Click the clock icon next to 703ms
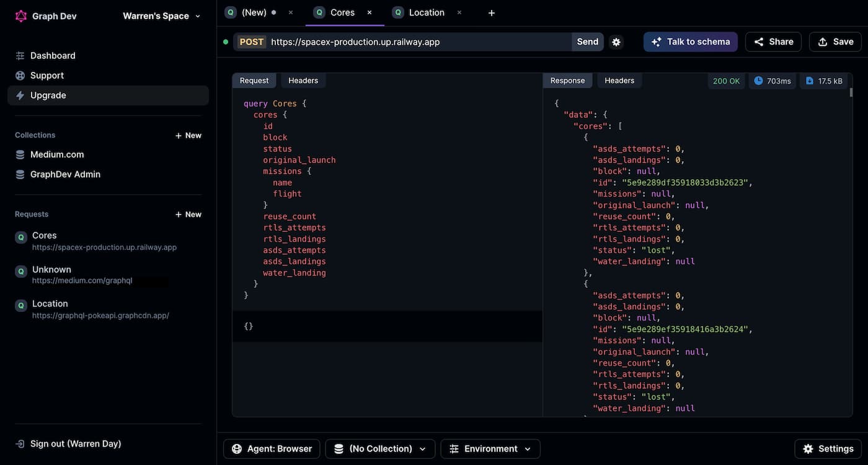 [758, 81]
